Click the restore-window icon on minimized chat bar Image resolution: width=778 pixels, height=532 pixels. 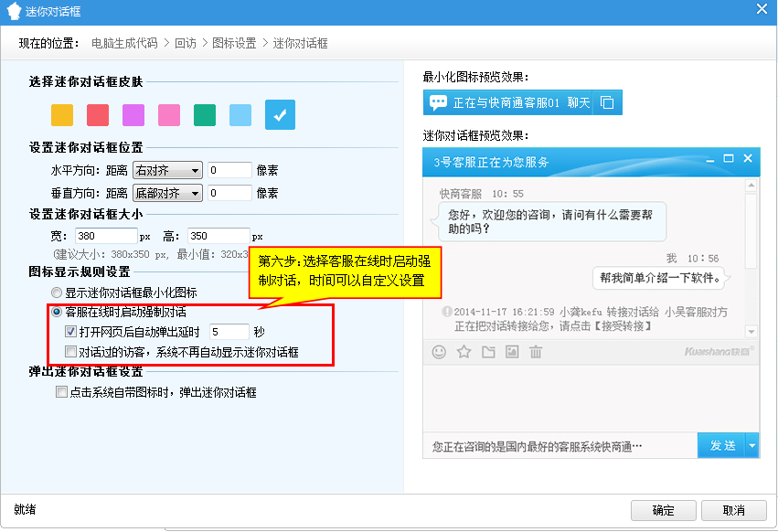click(608, 102)
